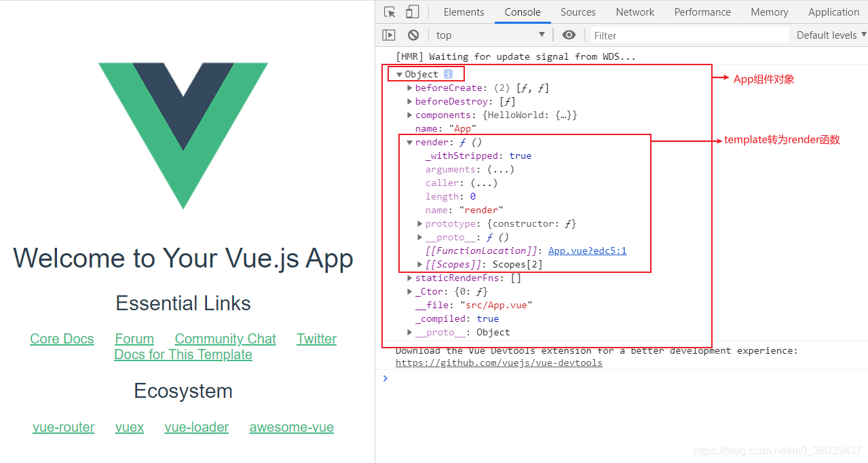This screenshot has width=868, height=463.
Task: Open the Sources tab
Action: pyautogui.click(x=578, y=12)
